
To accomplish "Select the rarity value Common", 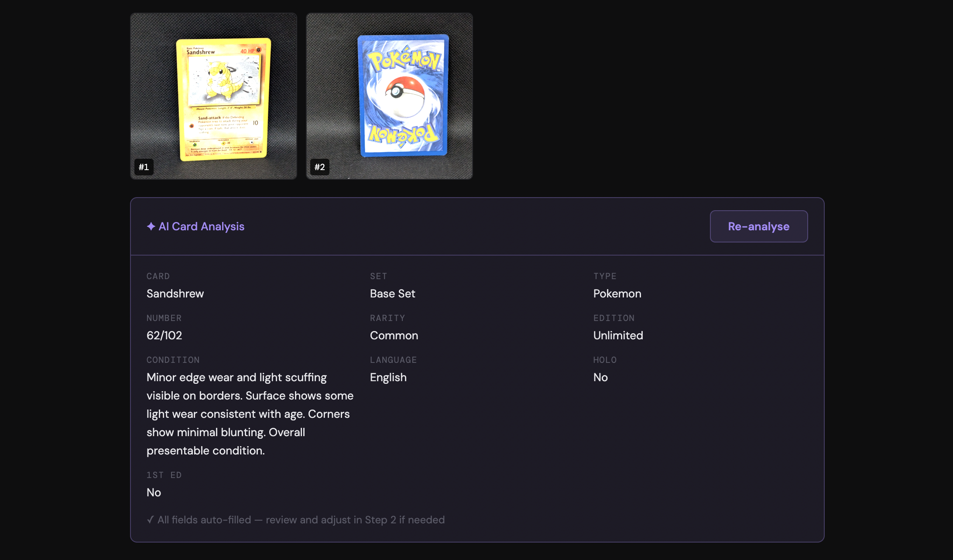I will tap(394, 335).
